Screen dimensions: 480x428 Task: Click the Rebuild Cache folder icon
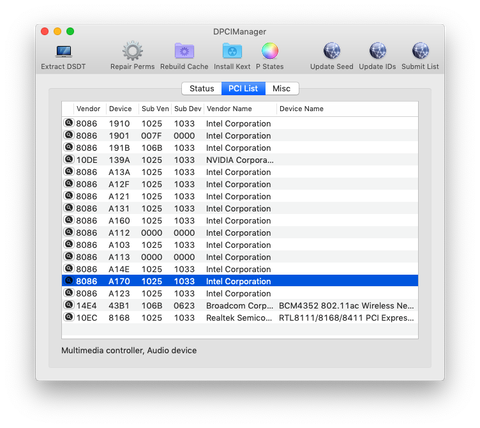click(184, 51)
